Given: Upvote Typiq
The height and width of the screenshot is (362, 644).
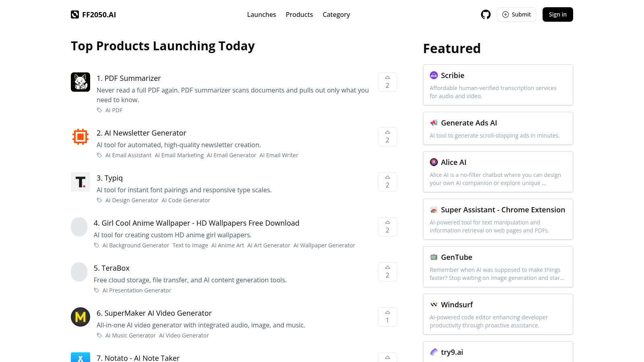Looking at the screenshot, I should [388, 182].
